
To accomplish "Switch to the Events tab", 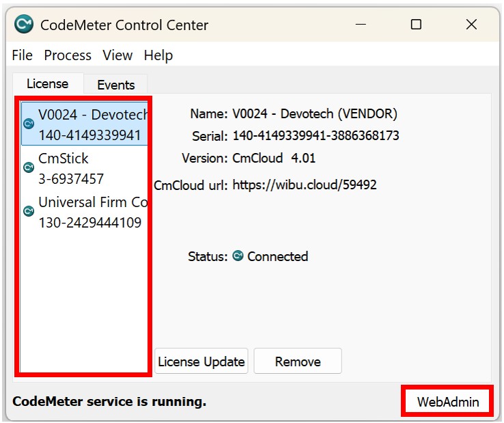I will (115, 85).
